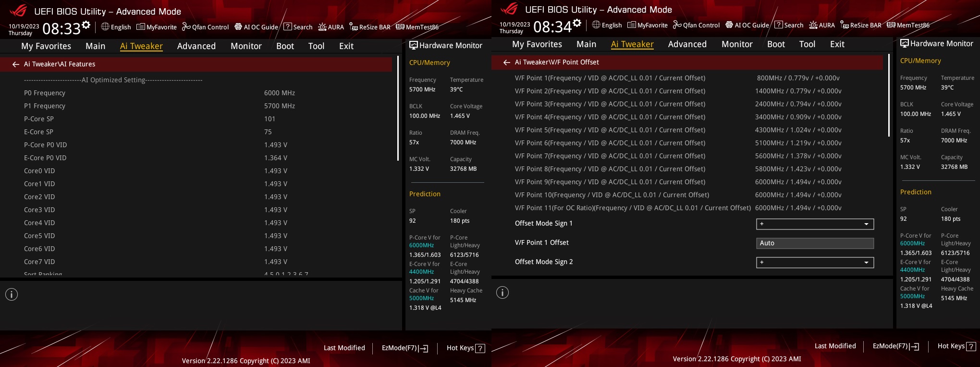The height and width of the screenshot is (367, 980).
Task: Switch to EzMode(F7) in the left window
Action: [404, 348]
